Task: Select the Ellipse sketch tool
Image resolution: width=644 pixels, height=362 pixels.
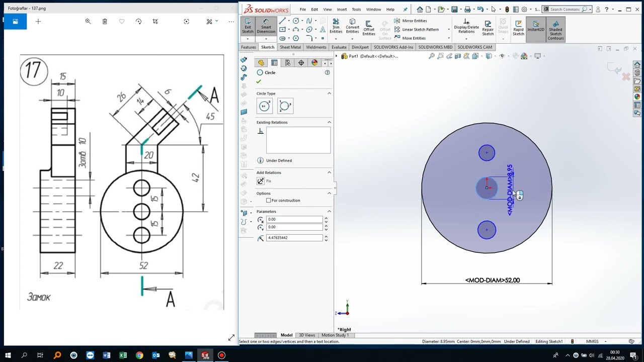Action: pos(309,30)
